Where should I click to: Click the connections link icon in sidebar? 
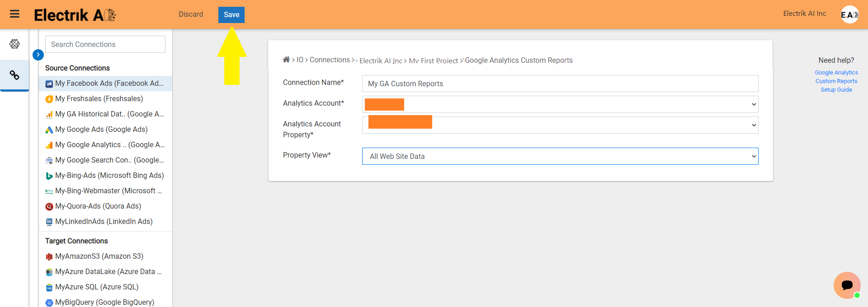(x=14, y=75)
